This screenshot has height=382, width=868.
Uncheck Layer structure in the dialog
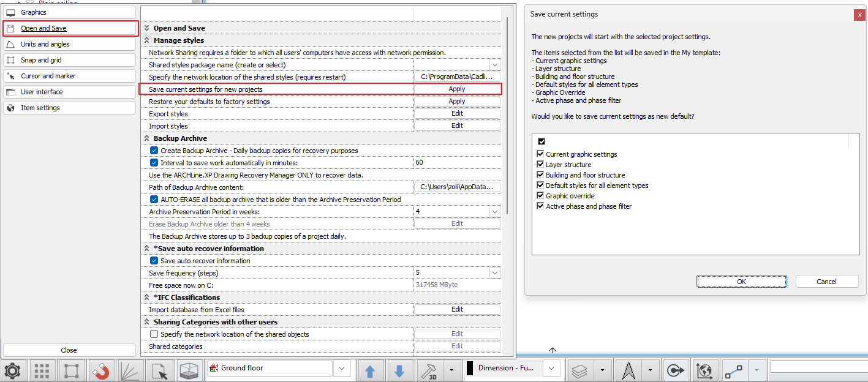tap(540, 165)
